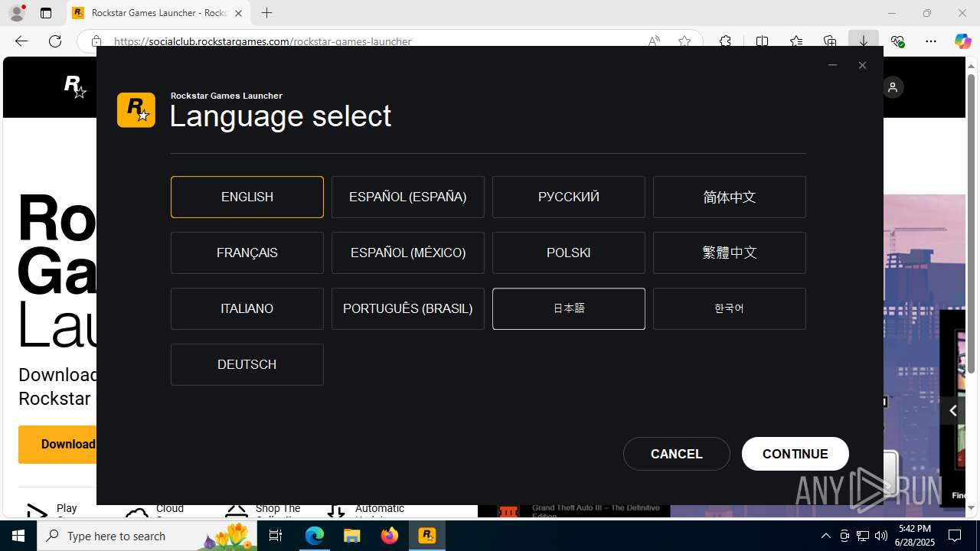980x551 pixels.
Task: Select DEUTSCH language option
Action: (247, 364)
